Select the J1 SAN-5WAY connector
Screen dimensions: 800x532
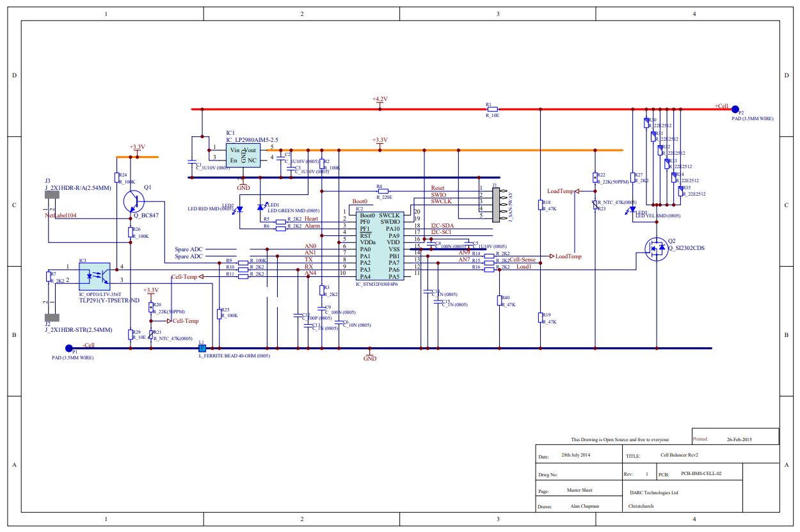click(500, 203)
